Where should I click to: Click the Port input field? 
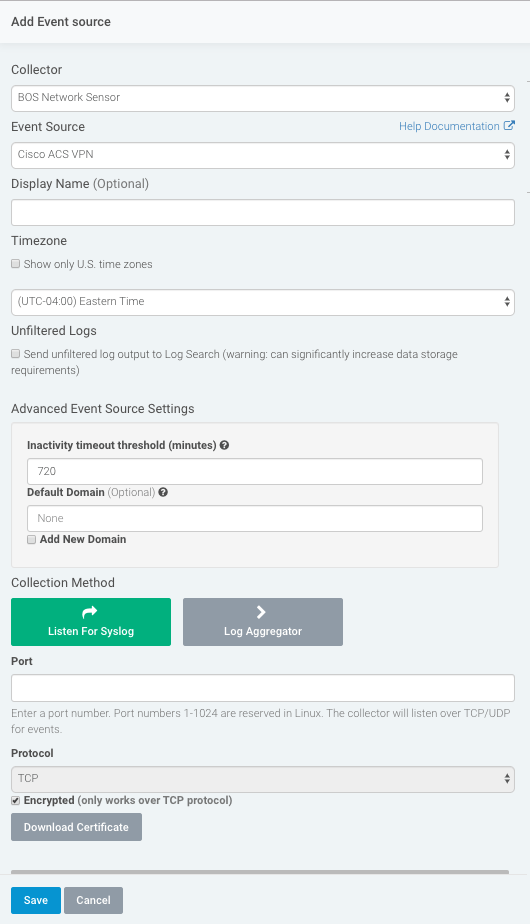click(x=263, y=688)
